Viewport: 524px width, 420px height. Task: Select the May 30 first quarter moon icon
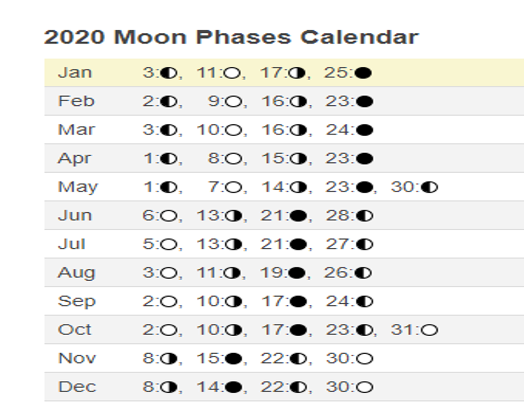tap(429, 187)
